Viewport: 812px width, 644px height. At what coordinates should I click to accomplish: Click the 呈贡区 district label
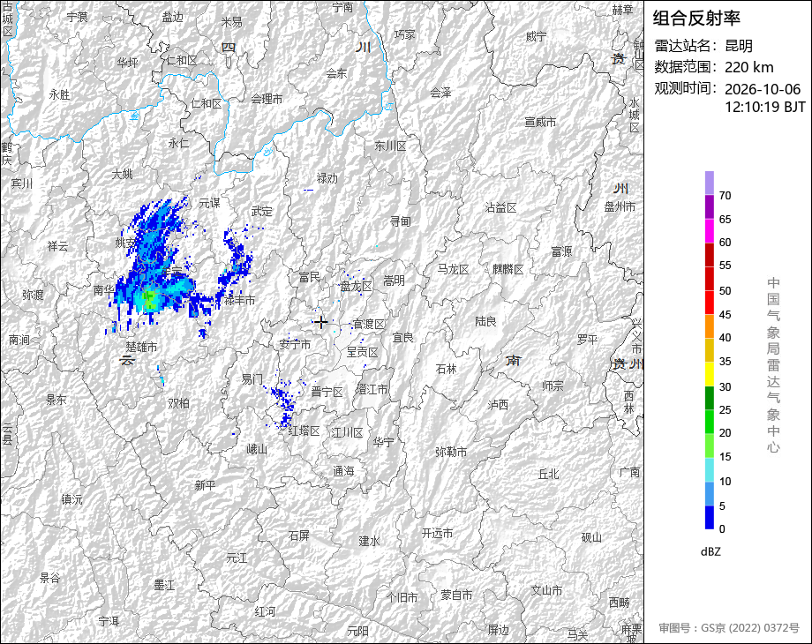coord(362,352)
